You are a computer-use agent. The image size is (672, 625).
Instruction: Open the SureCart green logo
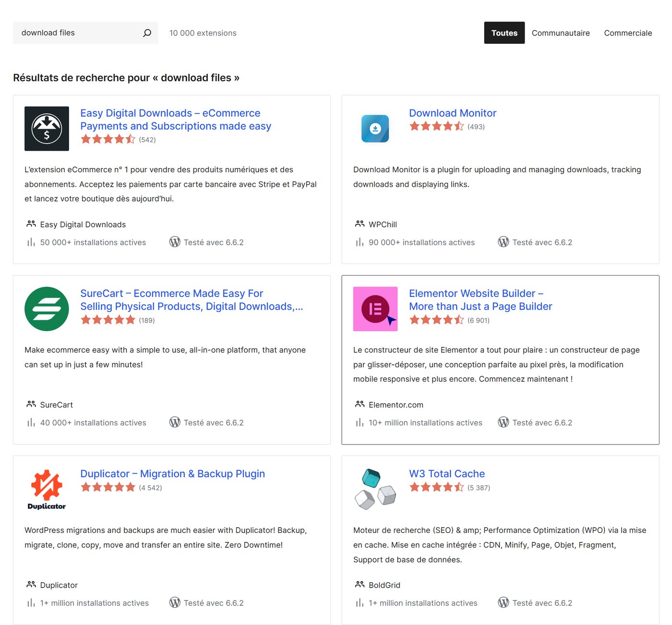47,309
